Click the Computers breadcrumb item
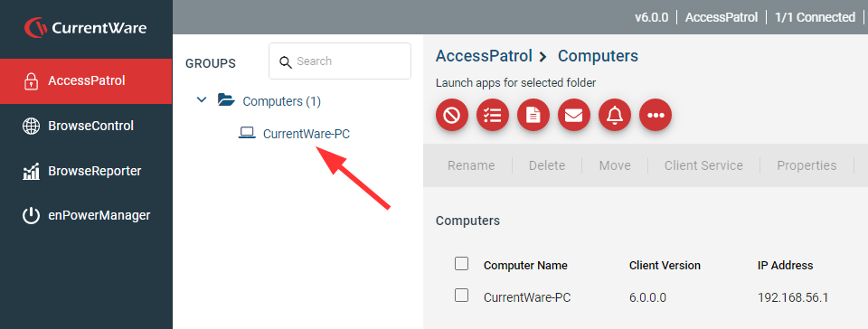Viewport: 868px width, 329px height. tap(598, 56)
